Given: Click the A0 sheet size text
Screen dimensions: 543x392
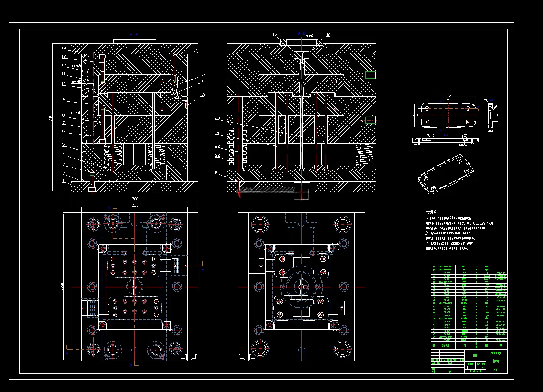Looking at the screenshot, I should pos(495,370).
